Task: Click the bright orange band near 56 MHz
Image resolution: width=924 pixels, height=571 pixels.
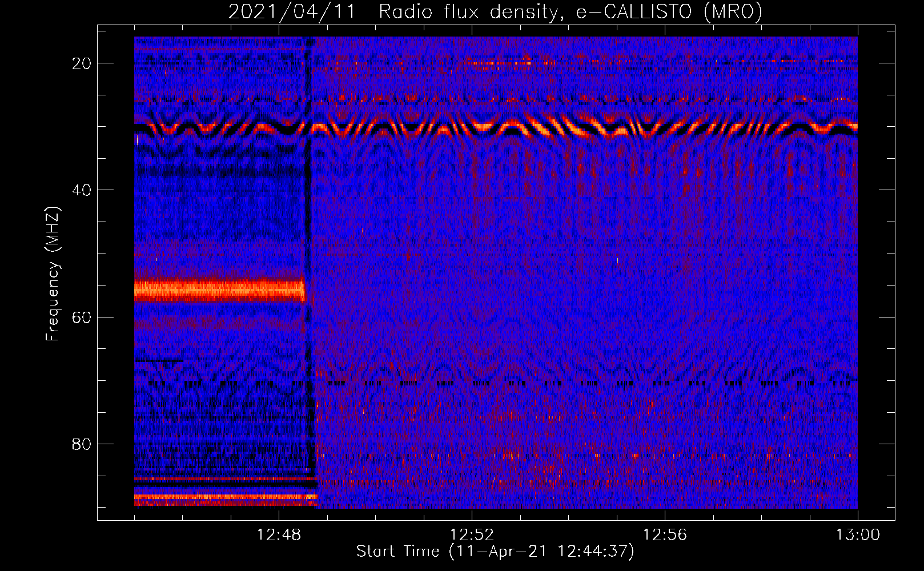Action: point(220,291)
